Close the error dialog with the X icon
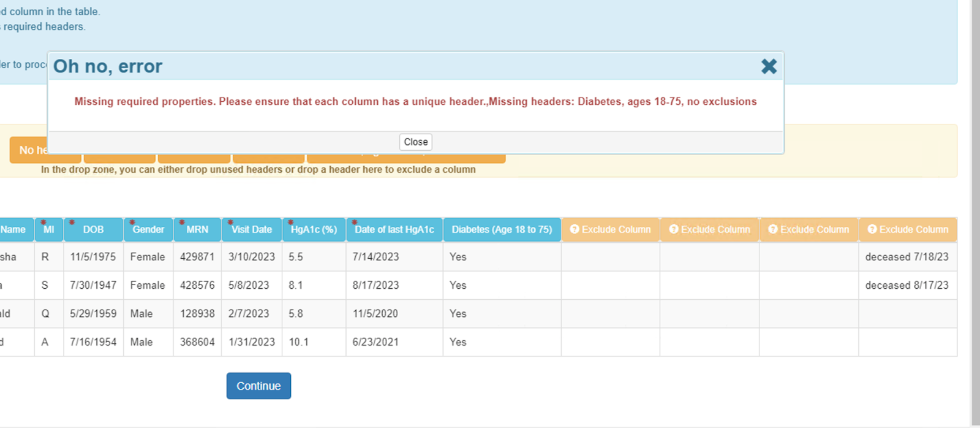This screenshot has height=428, width=980. tap(769, 66)
